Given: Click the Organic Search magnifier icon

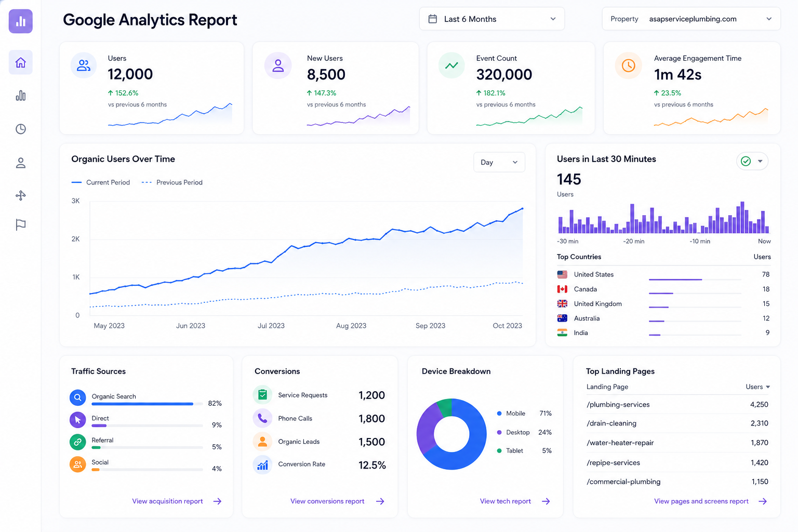Looking at the screenshot, I should 77,398.
